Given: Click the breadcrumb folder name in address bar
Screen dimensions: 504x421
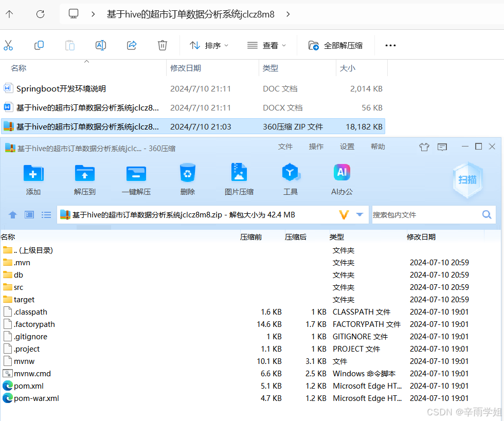Looking at the screenshot, I should click(190, 15).
